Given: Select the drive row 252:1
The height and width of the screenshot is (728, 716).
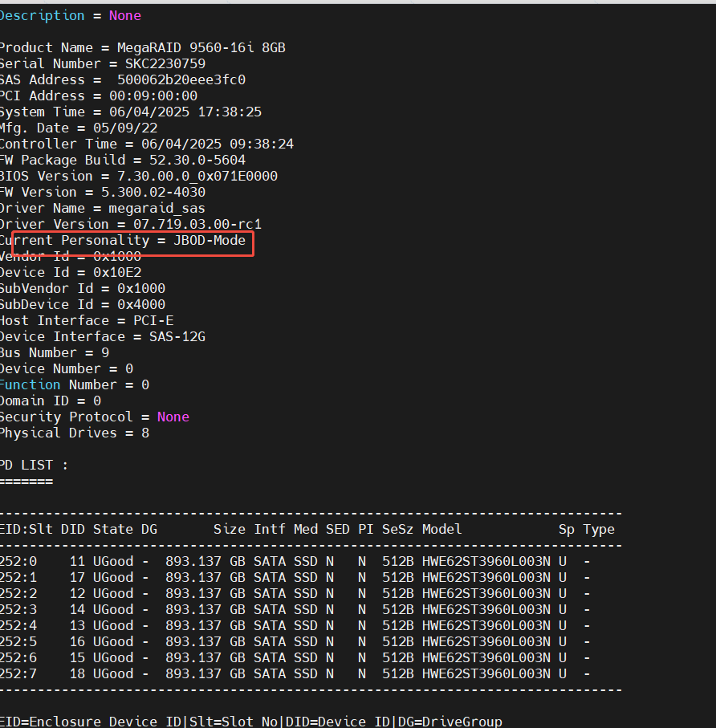Looking at the screenshot, I should [295, 578].
